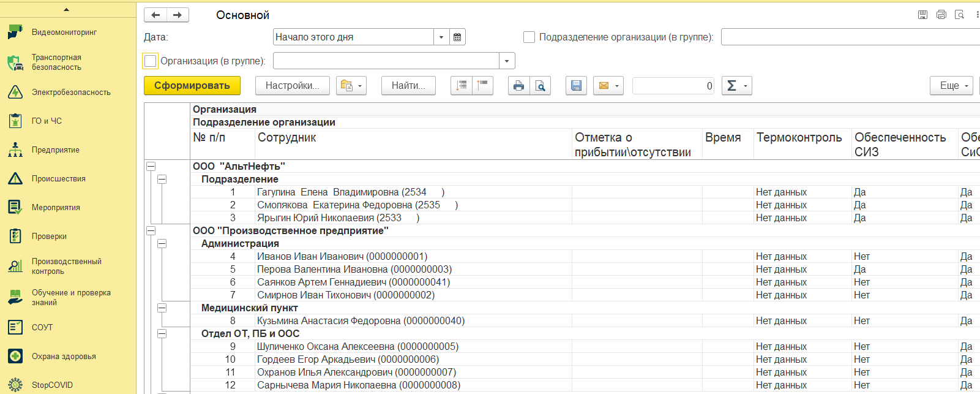Click the top-right preview icon
This screenshot has height=394, width=980.
click(960, 15)
